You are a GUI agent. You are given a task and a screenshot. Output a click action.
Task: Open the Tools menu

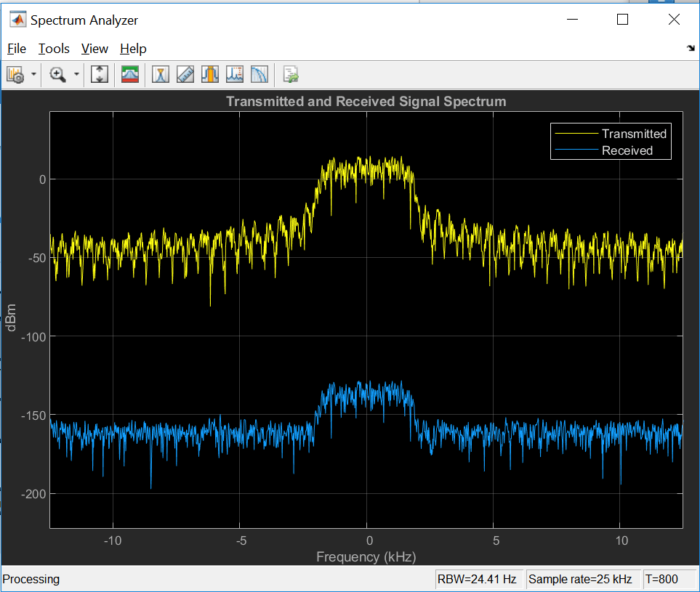pyautogui.click(x=54, y=49)
